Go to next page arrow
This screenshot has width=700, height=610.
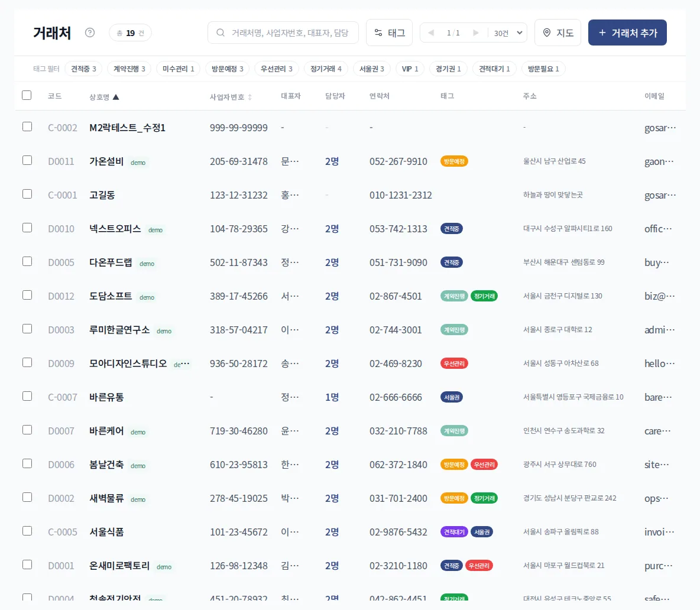[476, 33]
